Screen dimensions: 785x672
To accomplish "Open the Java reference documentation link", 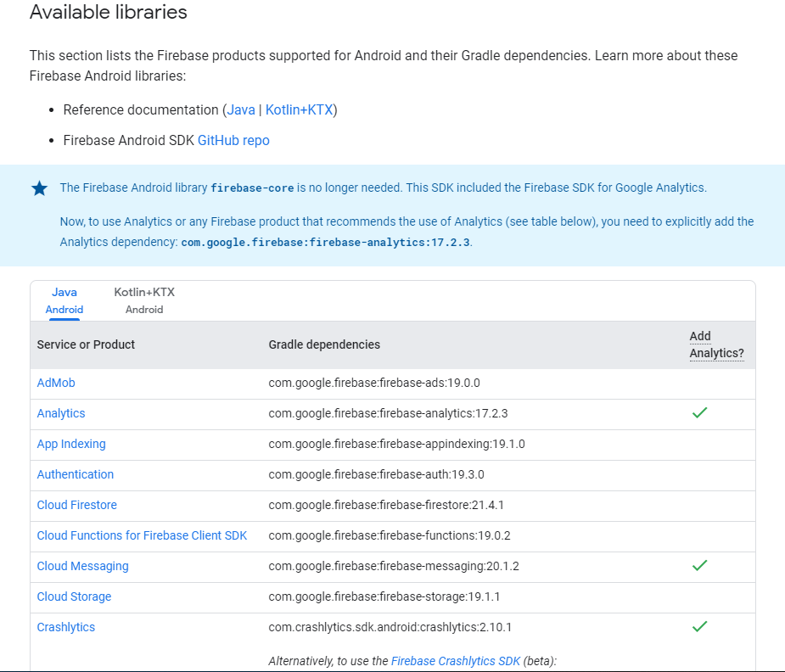I will (x=241, y=110).
